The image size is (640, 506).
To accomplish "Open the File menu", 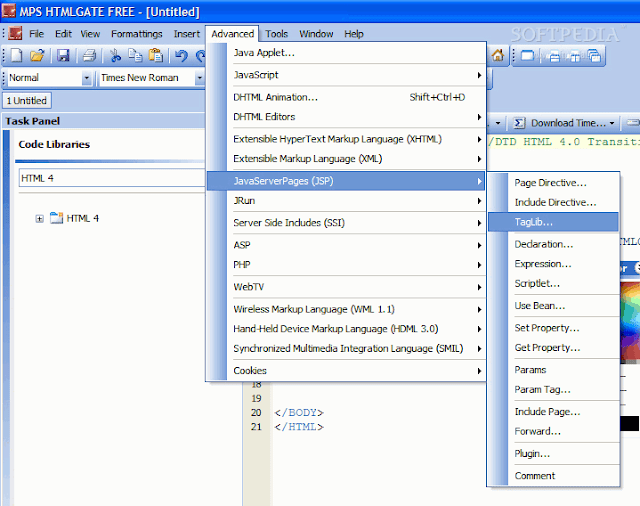I will (x=36, y=34).
